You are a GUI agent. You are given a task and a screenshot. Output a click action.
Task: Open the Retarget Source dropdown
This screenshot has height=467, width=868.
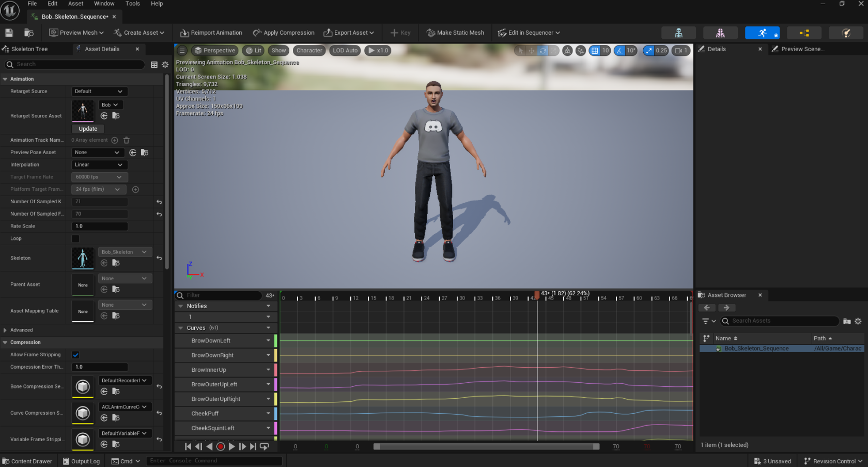point(99,92)
